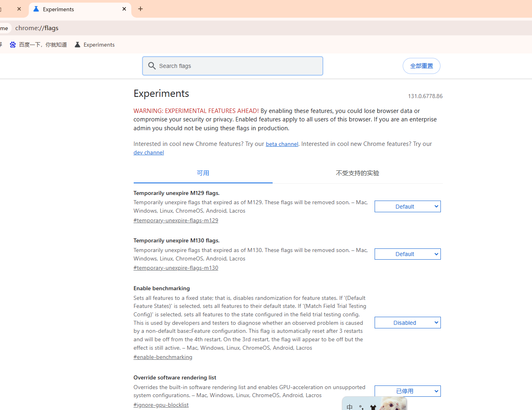Open the dev channel link
Viewport: 532px width, 410px height.
coord(149,153)
